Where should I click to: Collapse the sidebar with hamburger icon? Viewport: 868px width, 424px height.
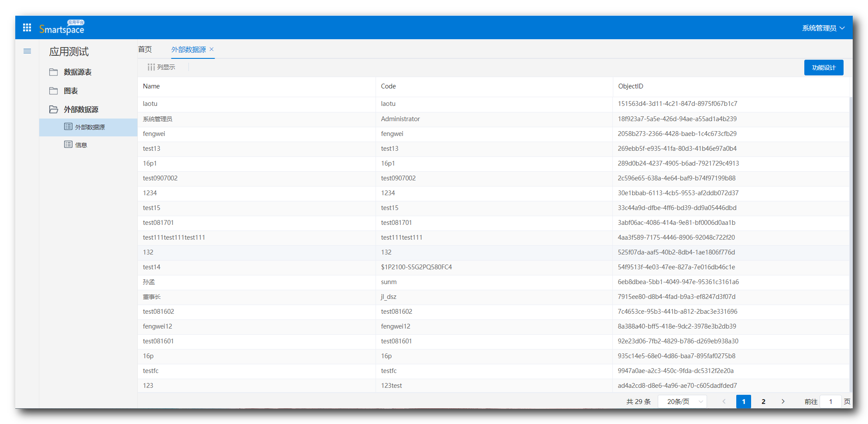(x=27, y=51)
